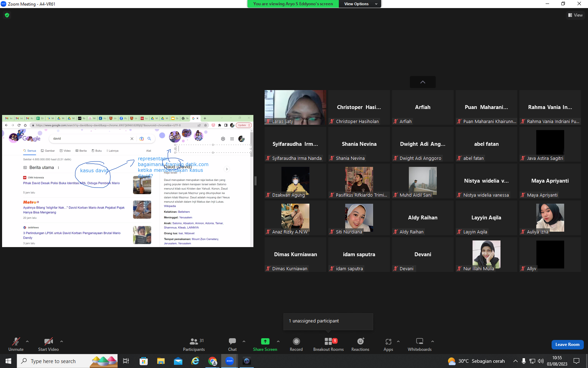The image size is (588, 368).
Task: Open the Participants panel
Action: [194, 345]
